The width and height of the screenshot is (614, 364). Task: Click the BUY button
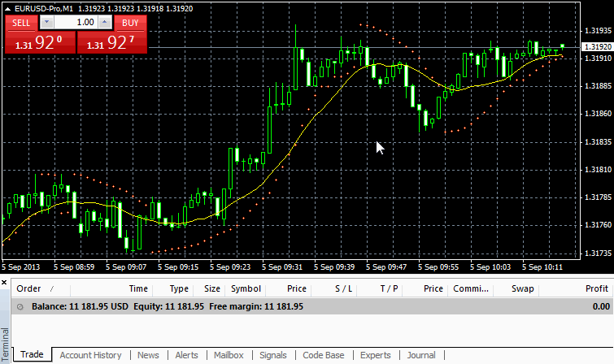(130, 23)
